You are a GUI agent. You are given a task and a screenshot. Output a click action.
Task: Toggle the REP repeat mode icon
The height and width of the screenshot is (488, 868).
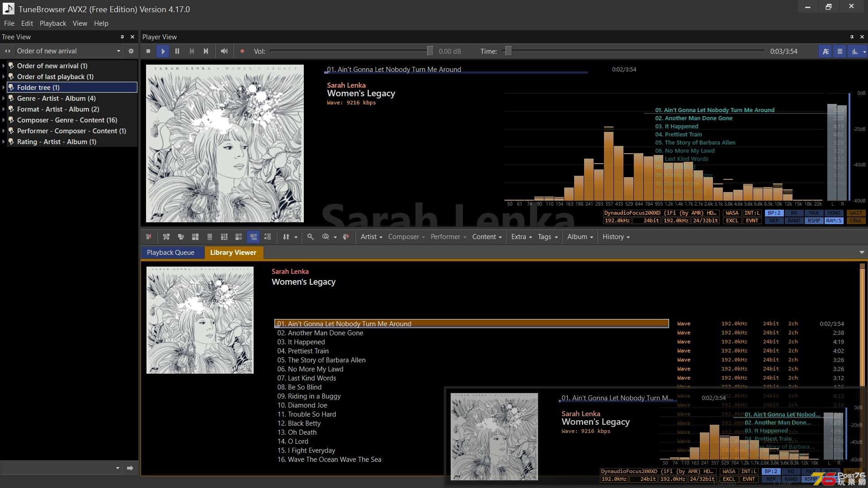pos(773,221)
